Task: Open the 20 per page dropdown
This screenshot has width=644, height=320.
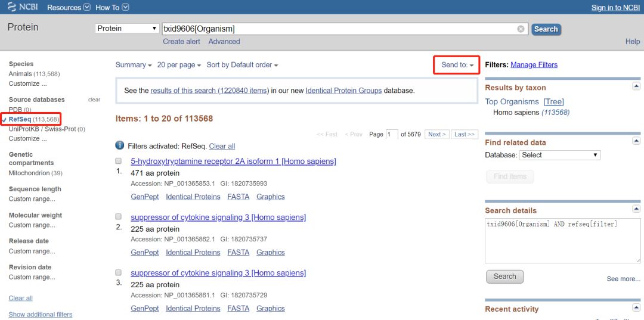Action: point(179,65)
